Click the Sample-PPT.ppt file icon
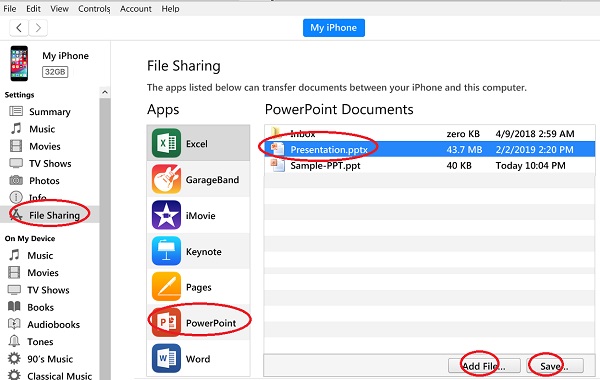This screenshot has height=380, width=600. [277, 165]
